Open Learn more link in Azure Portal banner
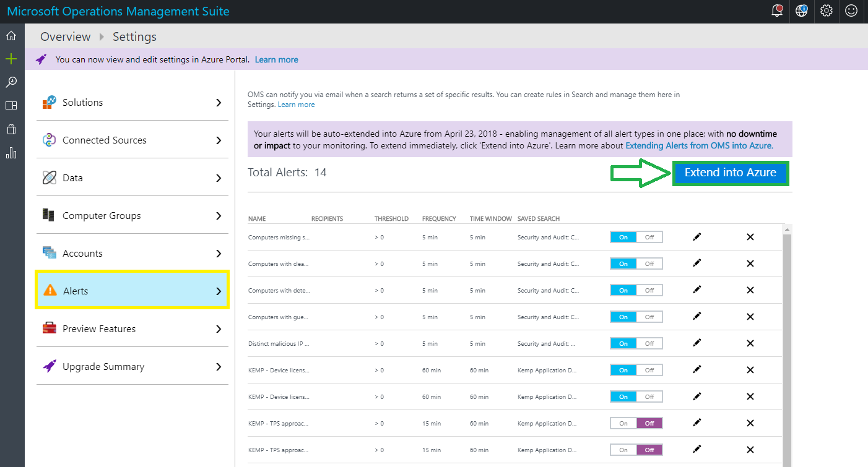This screenshot has width=868, height=467. (276, 59)
